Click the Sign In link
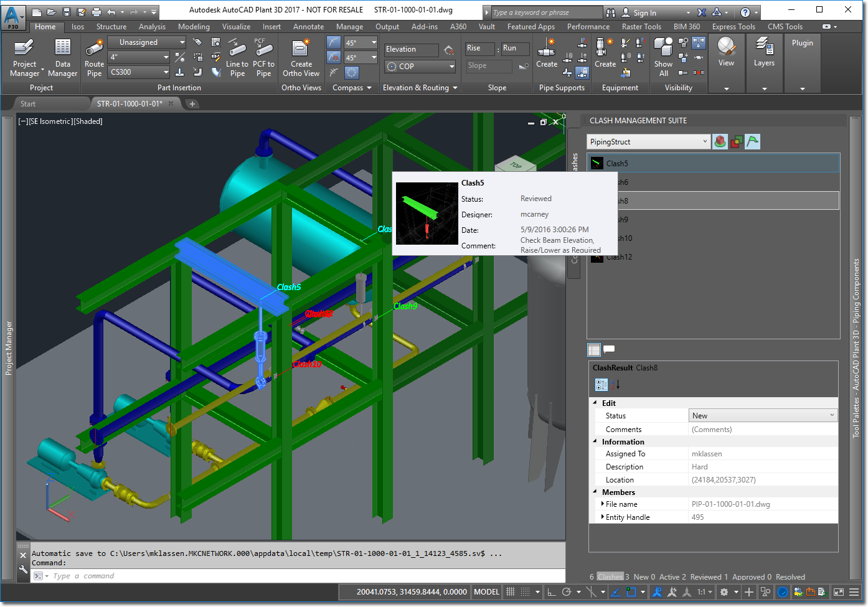The image size is (868, 607). tap(644, 12)
